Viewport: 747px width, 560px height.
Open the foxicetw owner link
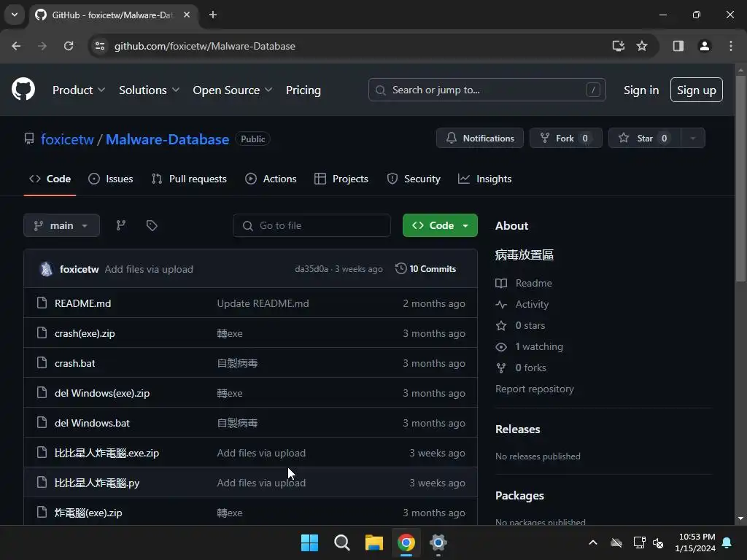[67, 139]
